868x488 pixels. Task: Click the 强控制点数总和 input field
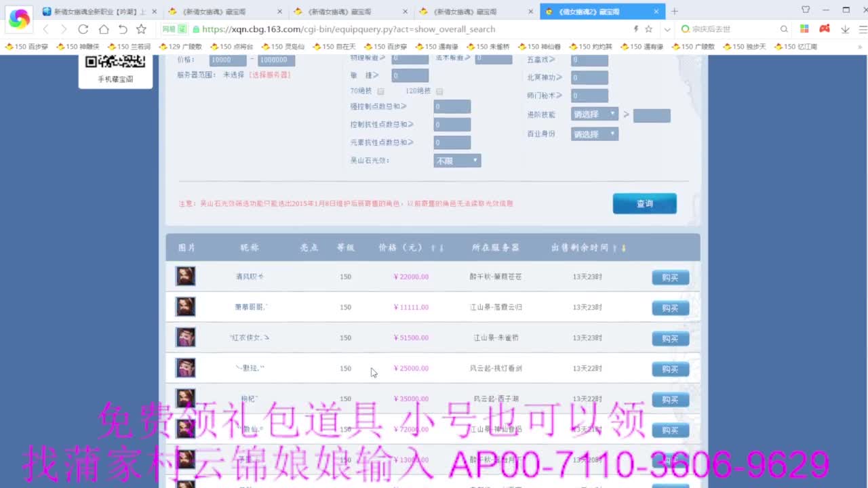pos(452,107)
